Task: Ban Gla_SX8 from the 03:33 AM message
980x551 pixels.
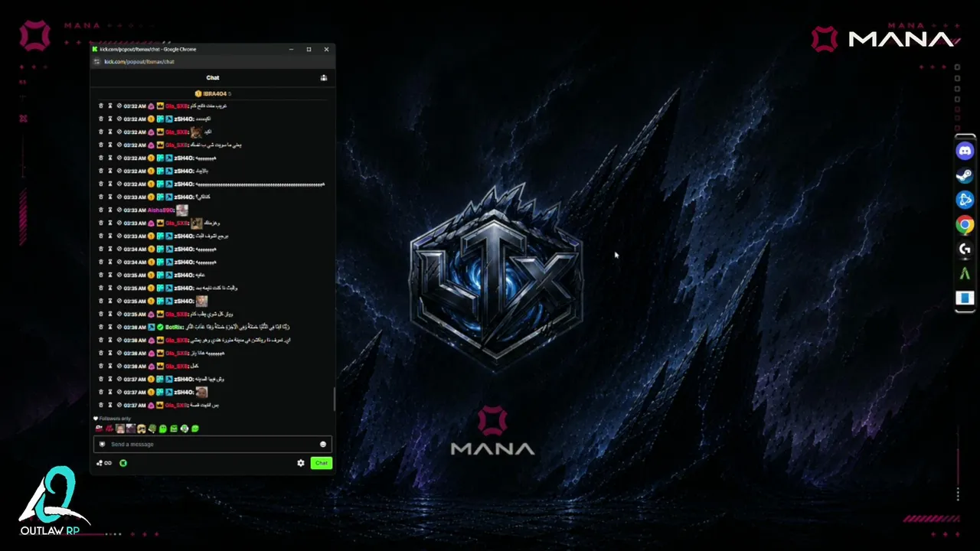Action: (x=119, y=223)
